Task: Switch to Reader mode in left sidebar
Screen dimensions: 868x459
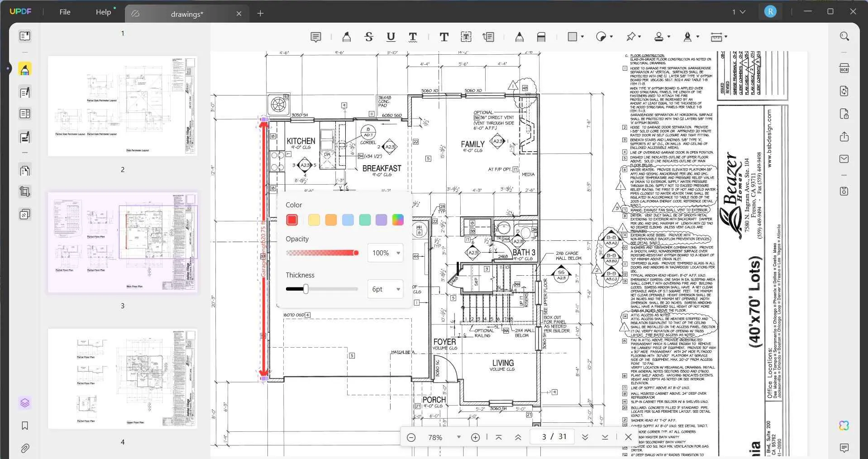Action: pyautogui.click(x=25, y=36)
